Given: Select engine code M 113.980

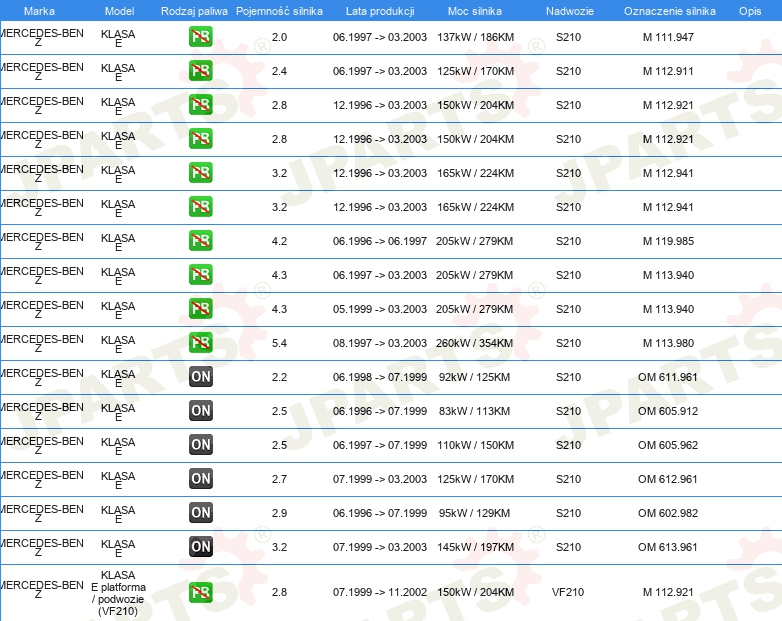Looking at the screenshot, I should point(668,343).
